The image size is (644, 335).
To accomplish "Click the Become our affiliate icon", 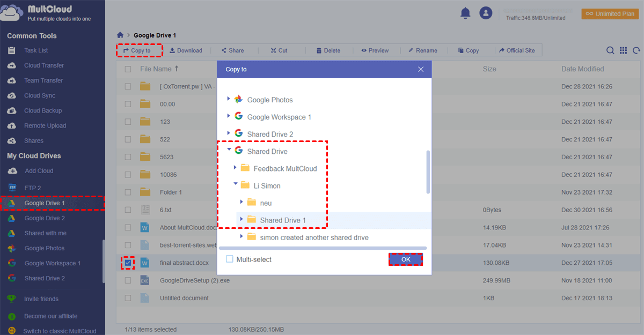I will click(x=12, y=316).
